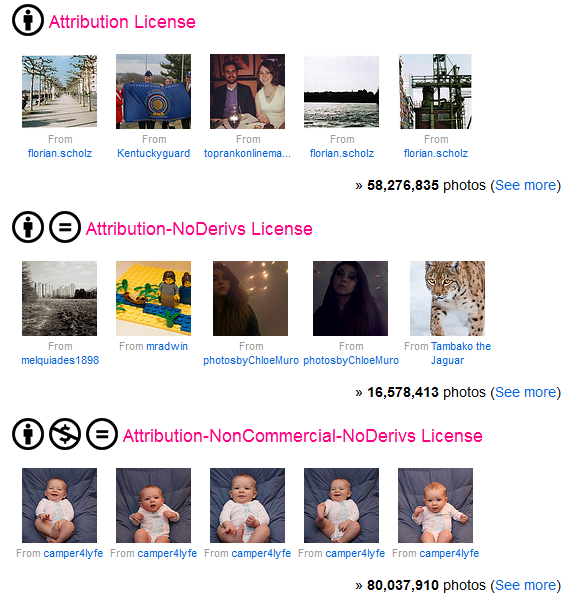The width and height of the screenshot is (576, 600).
Task: Open the Lego scene photo thumbnail
Action: pos(153,298)
